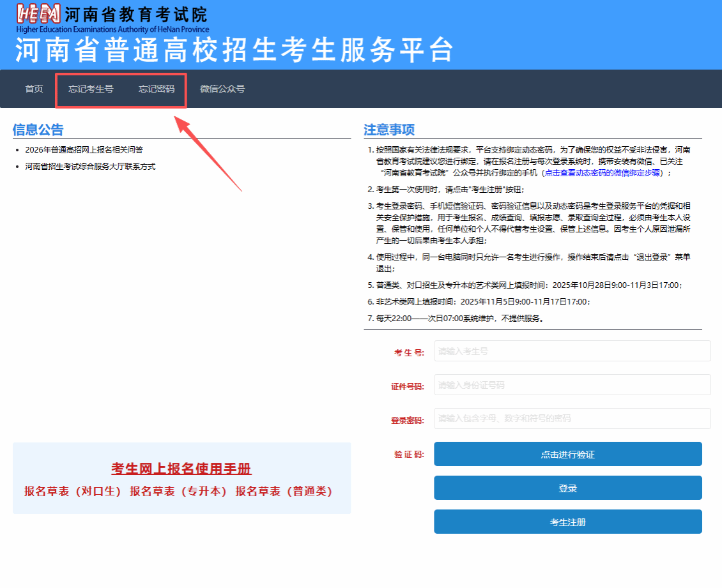Click the 登录 login button
Screen dimensions: 722x588
[567, 488]
